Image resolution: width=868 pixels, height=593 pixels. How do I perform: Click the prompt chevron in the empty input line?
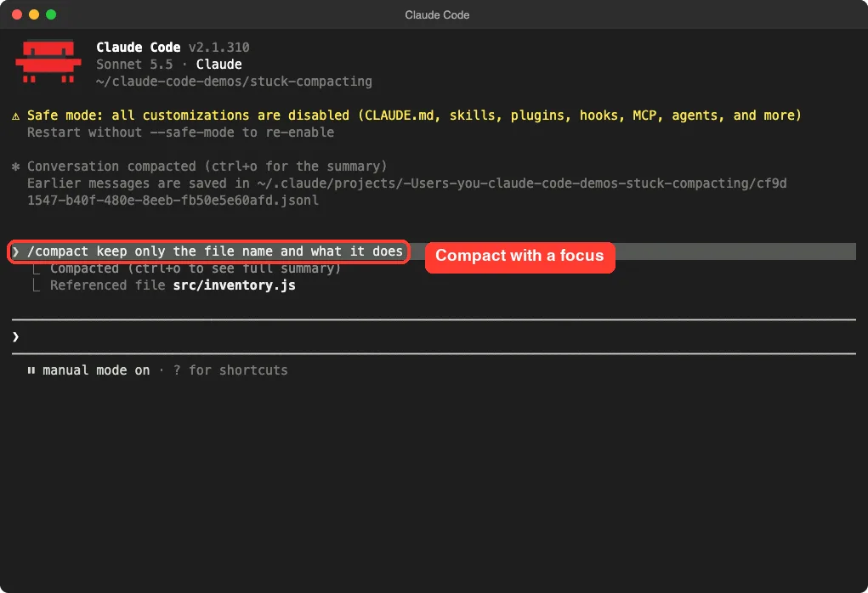coord(15,336)
